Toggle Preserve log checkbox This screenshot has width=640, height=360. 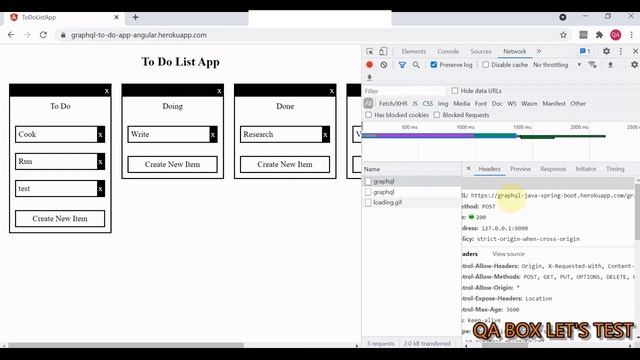click(x=433, y=65)
